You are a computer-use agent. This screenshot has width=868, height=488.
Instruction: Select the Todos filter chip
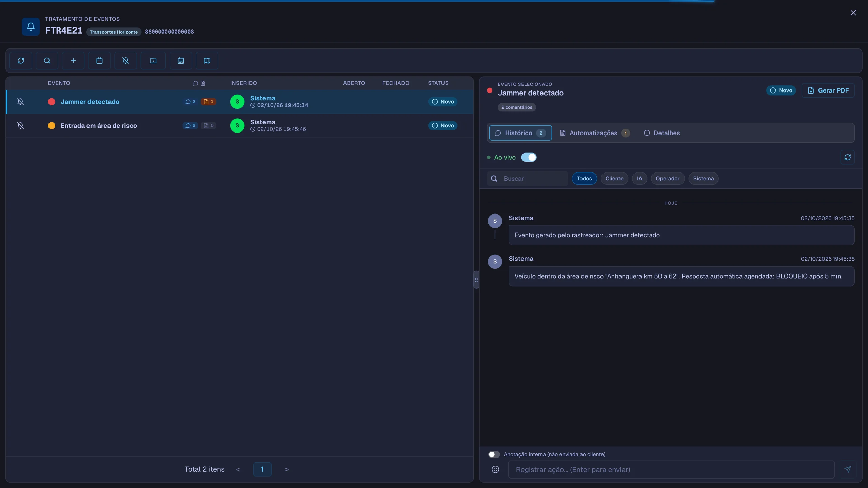pos(584,179)
